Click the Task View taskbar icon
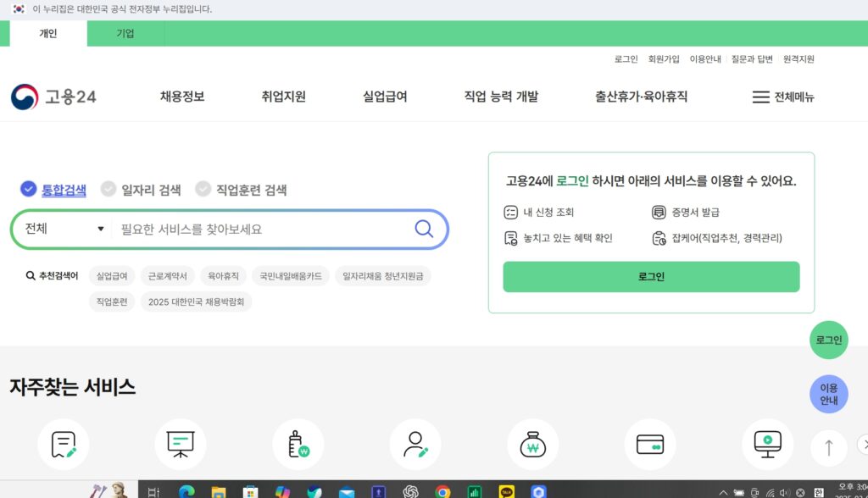 [x=154, y=491]
